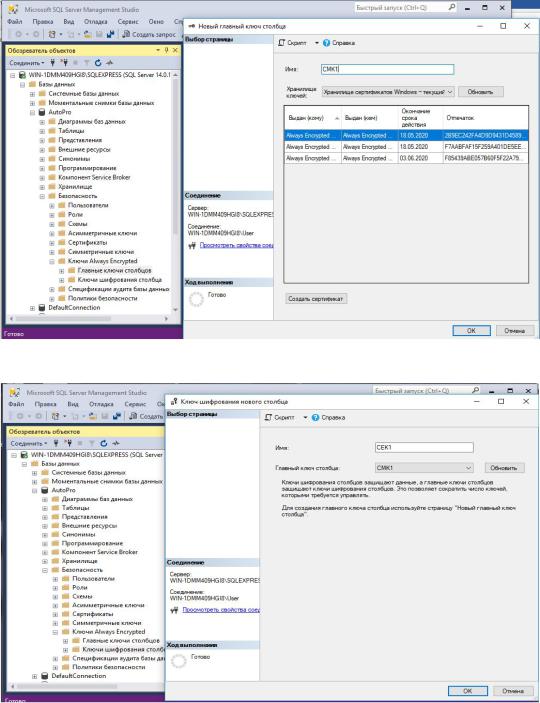
Task: Click the activity monitor pulse icon behind the CEK1 dialog
Action: pos(116,443)
